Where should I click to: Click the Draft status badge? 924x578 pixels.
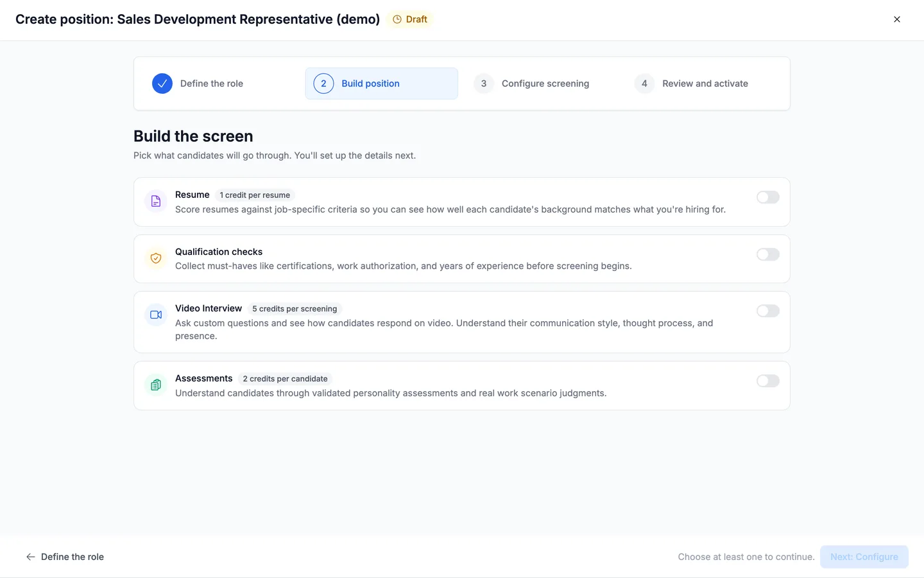410,19
